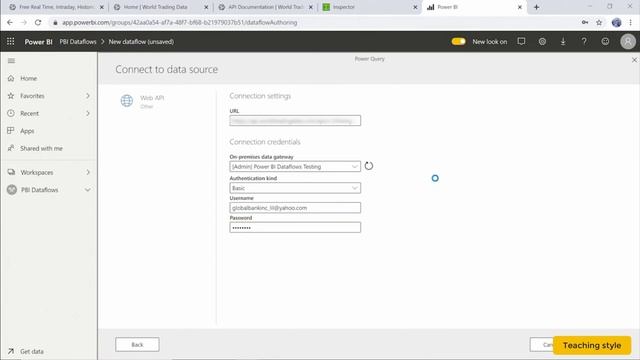Click the Cancel button
Screen dimensions: 640x360
(x=542, y=345)
